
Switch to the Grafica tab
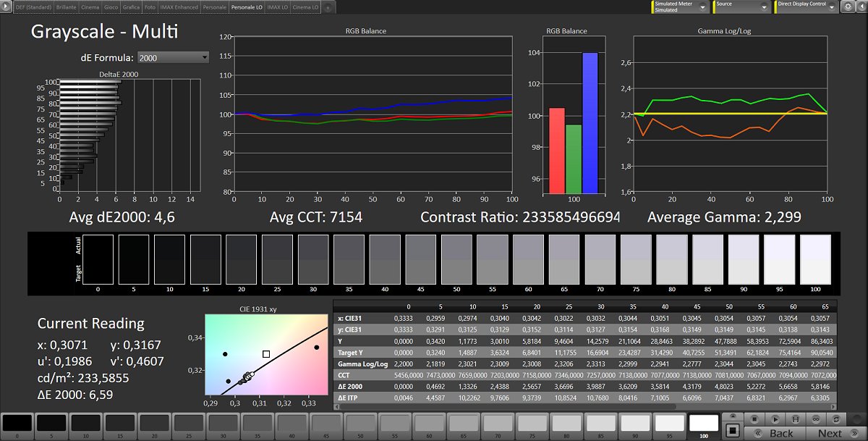(132, 7)
